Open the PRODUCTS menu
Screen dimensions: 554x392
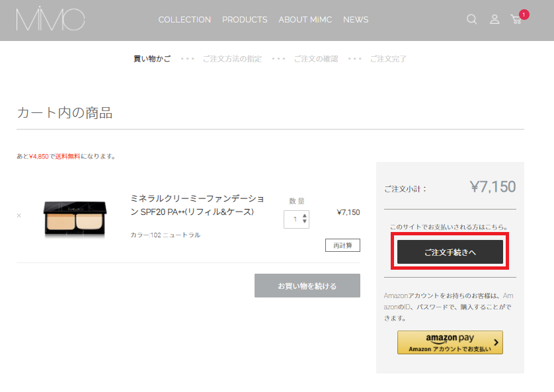245,20
